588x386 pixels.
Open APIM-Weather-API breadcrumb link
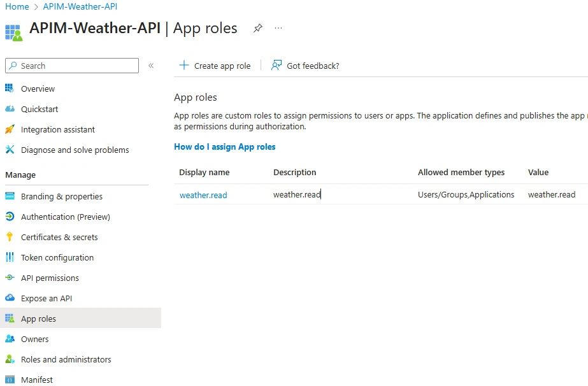80,6
